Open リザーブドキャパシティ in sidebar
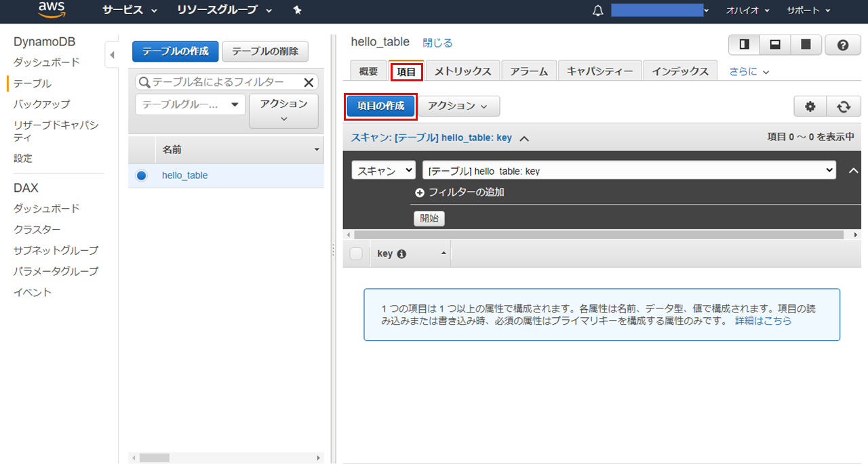Image resolution: width=868 pixels, height=465 pixels. point(56,132)
